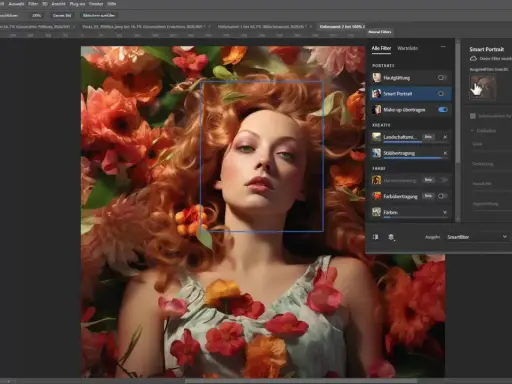Click the layer mask preview icon
512x384 pixels.
(x=391, y=237)
